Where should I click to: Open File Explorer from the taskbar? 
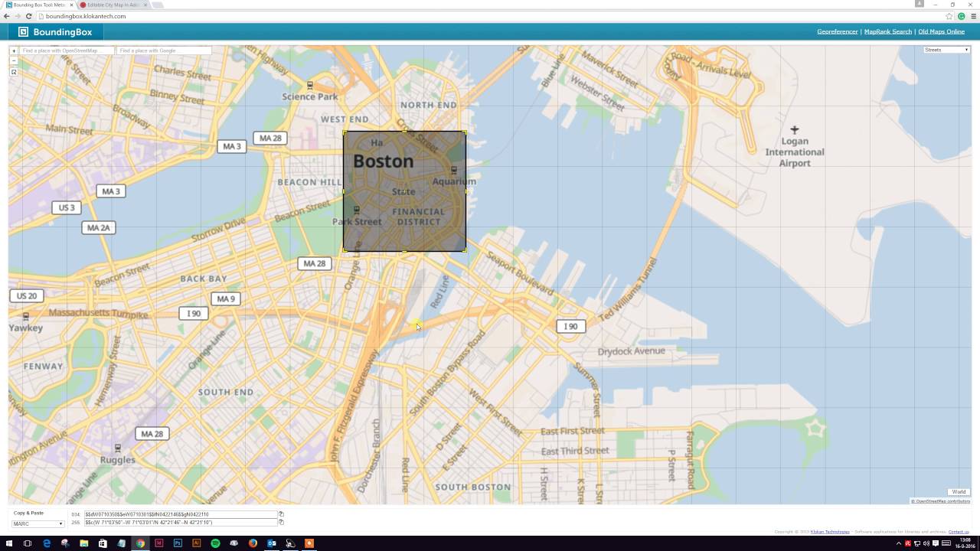(84, 543)
